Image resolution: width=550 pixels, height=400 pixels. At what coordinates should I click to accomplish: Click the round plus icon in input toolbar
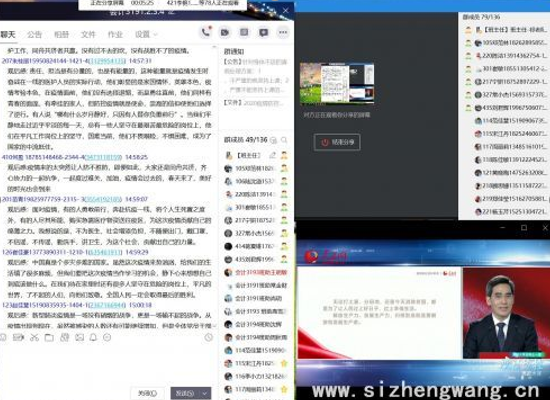pos(107,337)
